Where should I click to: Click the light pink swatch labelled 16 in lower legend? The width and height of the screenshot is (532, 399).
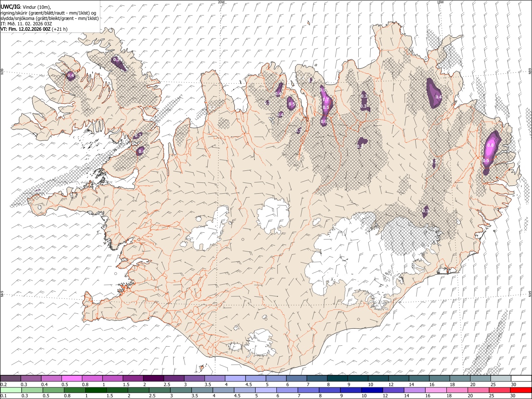pyautogui.click(x=435, y=390)
